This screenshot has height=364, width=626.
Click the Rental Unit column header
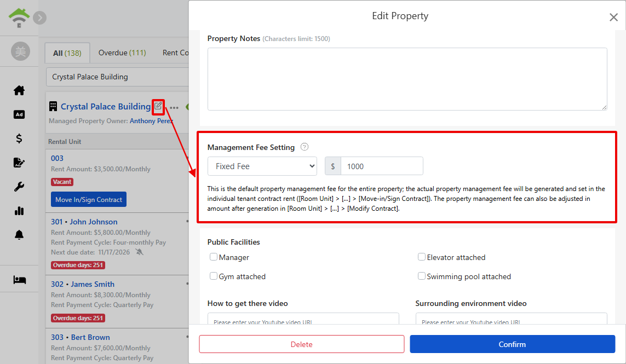click(65, 142)
